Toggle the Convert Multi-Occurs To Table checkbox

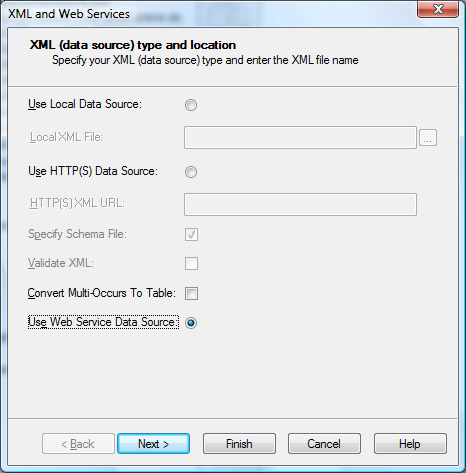pos(191,294)
